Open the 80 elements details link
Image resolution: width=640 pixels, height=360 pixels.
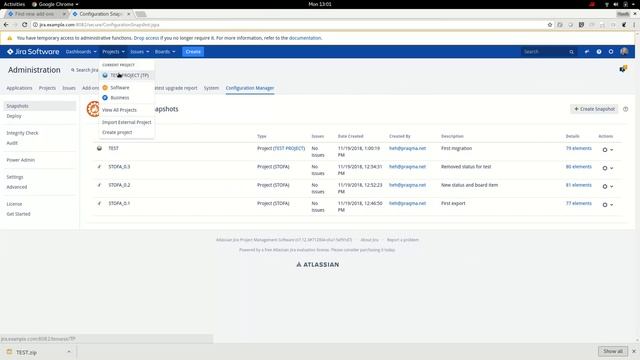pyautogui.click(x=578, y=167)
